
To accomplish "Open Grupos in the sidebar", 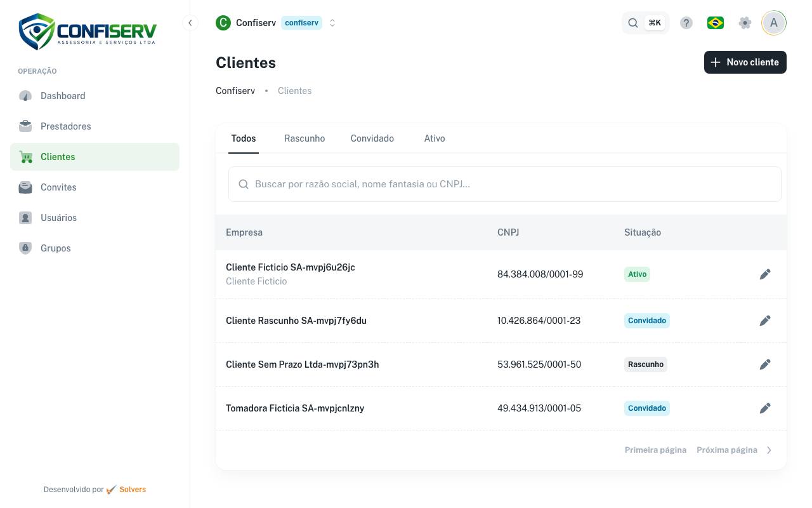I will [x=95, y=248].
